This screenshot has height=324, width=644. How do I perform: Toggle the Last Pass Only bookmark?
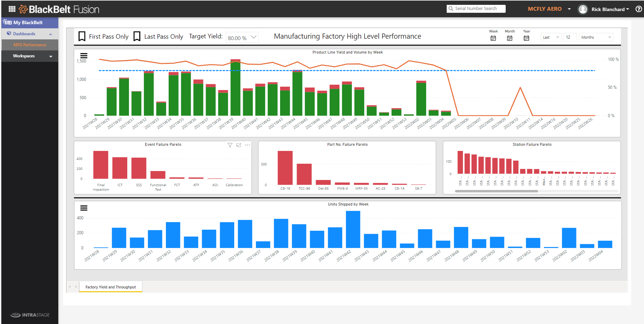137,36
